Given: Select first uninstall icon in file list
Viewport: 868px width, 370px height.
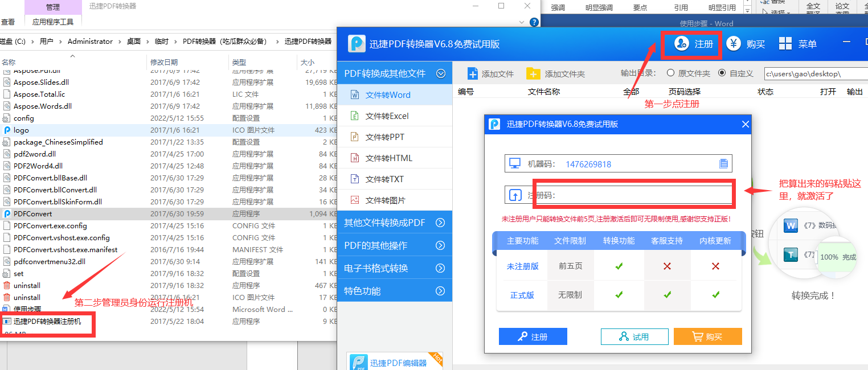Looking at the screenshot, I should point(7,285).
